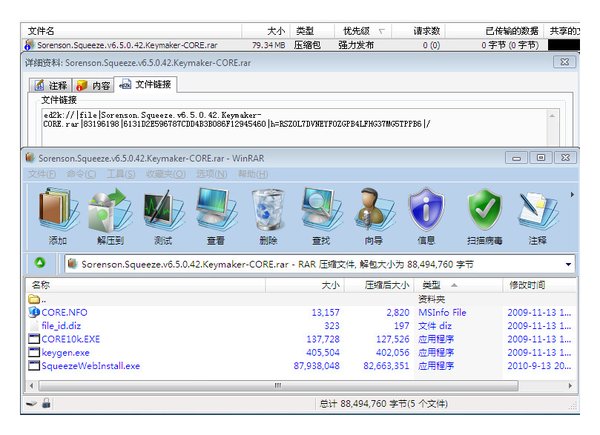
Task: Expand the archive path dropdown arrow
Action: pyautogui.click(x=568, y=264)
